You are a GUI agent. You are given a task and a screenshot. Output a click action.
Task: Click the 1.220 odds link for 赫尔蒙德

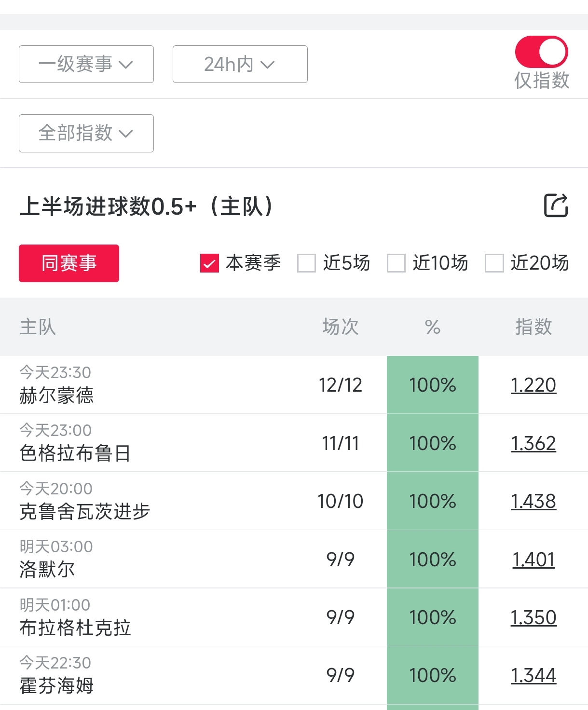coord(533,385)
